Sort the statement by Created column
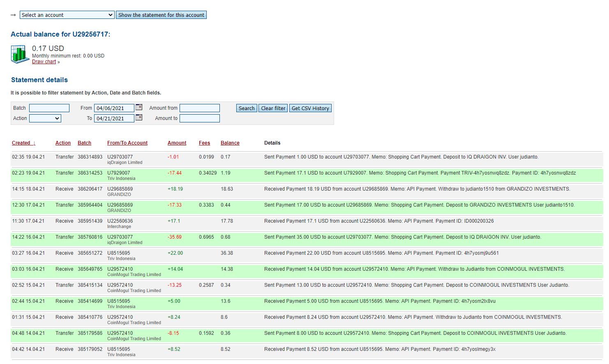 tap(21, 143)
